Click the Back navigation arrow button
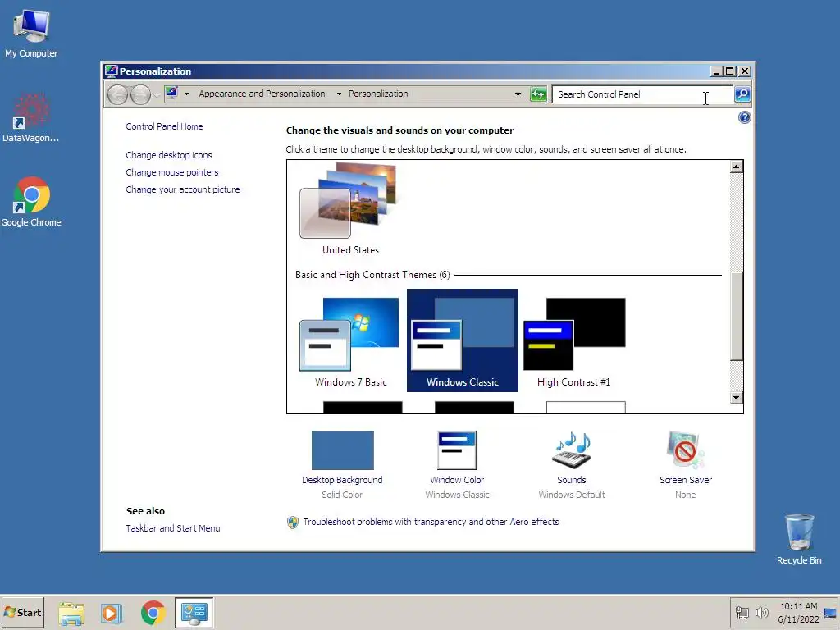Viewport: 840px width, 630px height. point(117,95)
